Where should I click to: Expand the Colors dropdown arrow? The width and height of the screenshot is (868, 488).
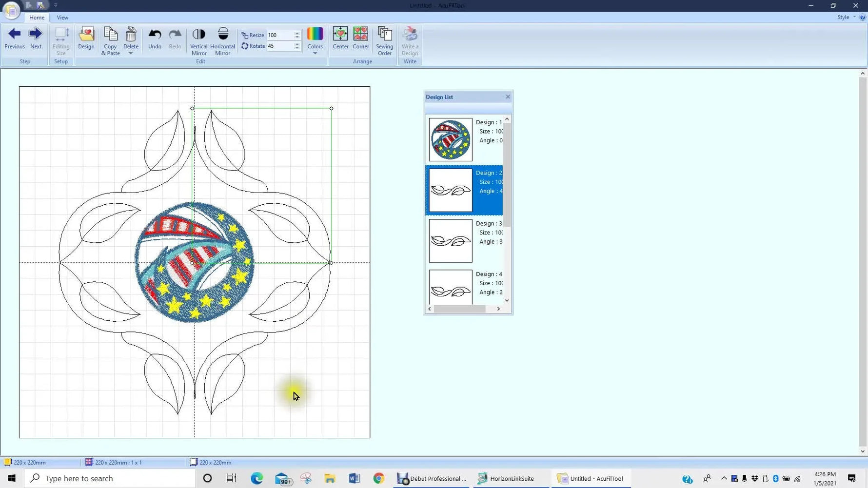tap(315, 53)
